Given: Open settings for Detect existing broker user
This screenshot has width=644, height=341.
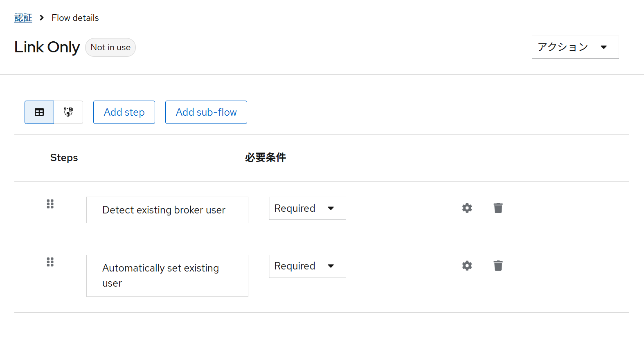Looking at the screenshot, I should click(467, 208).
